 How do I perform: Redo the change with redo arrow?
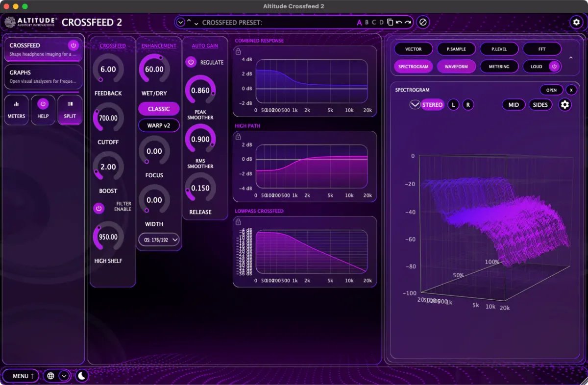[408, 22]
